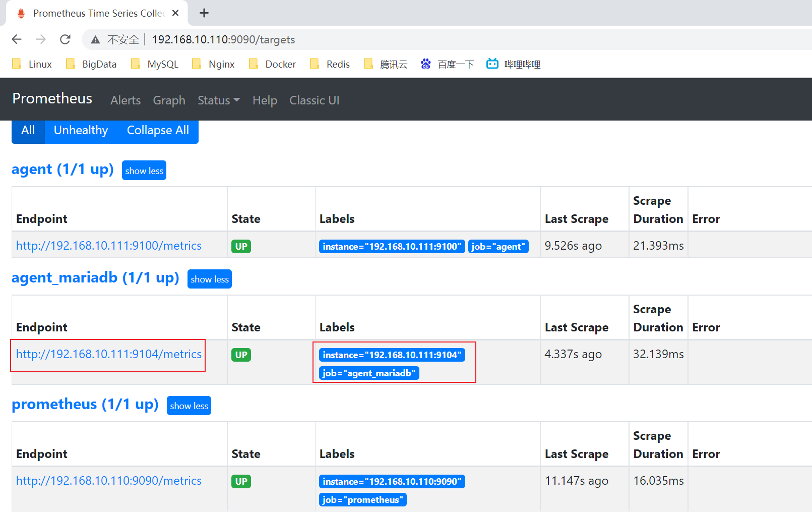This screenshot has width=812, height=514.
Task: Click the address bar URL
Action: coord(223,40)
